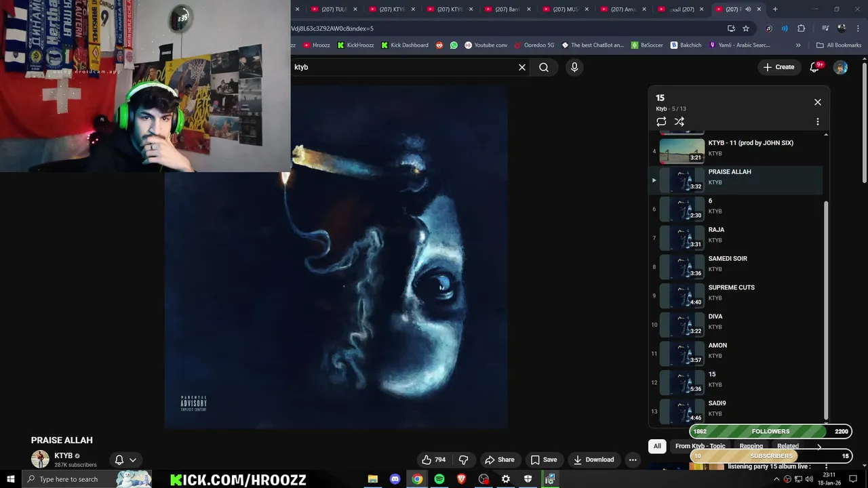Show hidden system tray icons
This screenshot has height=488, width=868.
776,479
